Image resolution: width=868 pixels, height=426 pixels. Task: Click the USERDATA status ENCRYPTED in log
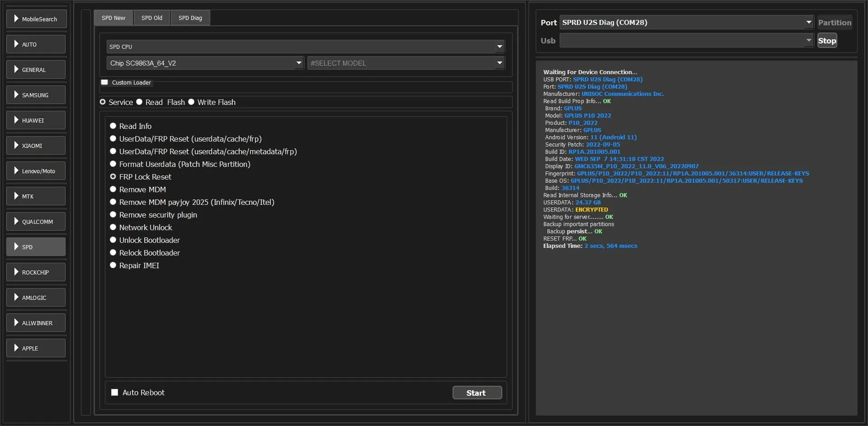[x=592, y=210]
